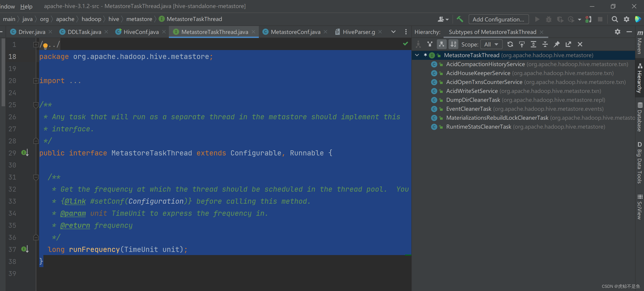The height and width of the screenshot is (291, 644).
Task: Open Code With Me user dropdown
Action: (443, 19)
